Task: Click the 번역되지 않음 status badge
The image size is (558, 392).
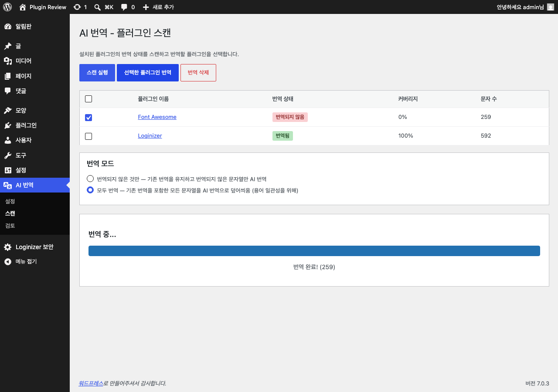Action: (290, 117)
